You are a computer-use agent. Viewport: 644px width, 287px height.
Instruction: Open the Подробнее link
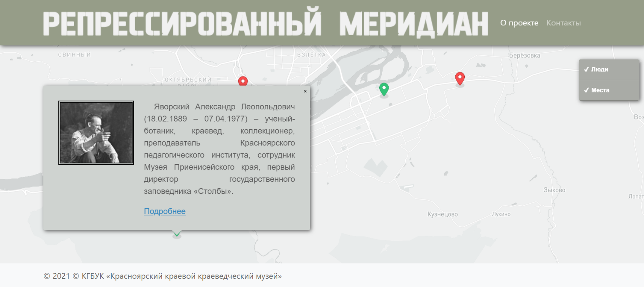point(165,211)
